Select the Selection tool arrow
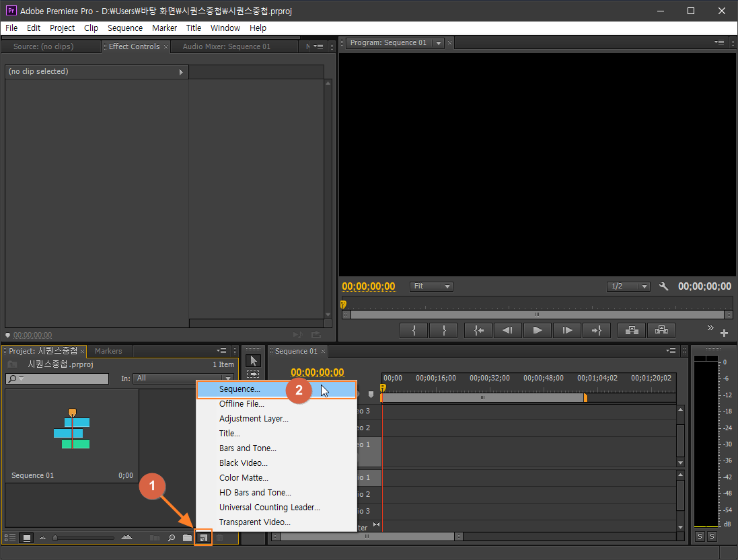 pos(253,361)
